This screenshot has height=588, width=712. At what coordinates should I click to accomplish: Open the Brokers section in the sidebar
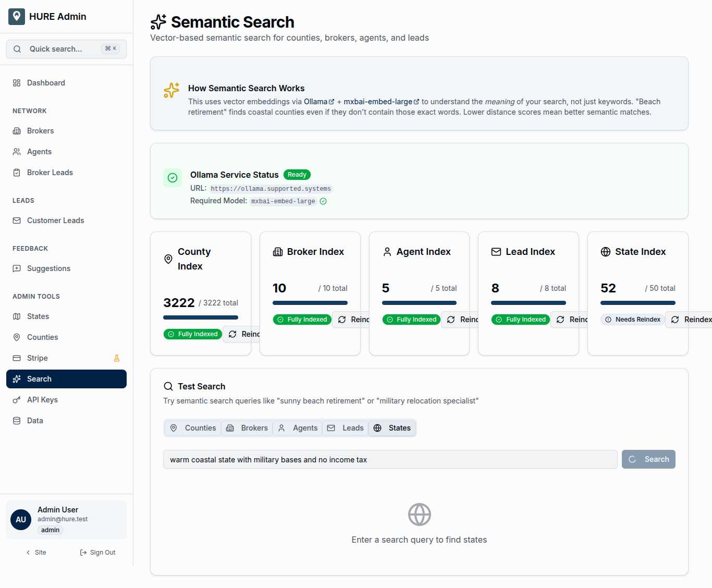[x=40, y=131]
